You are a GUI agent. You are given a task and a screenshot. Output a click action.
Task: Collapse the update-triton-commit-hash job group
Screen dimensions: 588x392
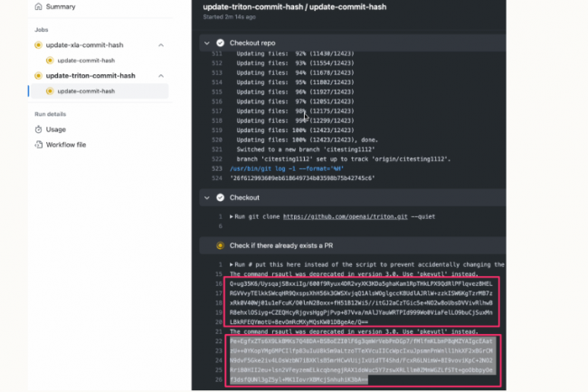pos(160,76)
